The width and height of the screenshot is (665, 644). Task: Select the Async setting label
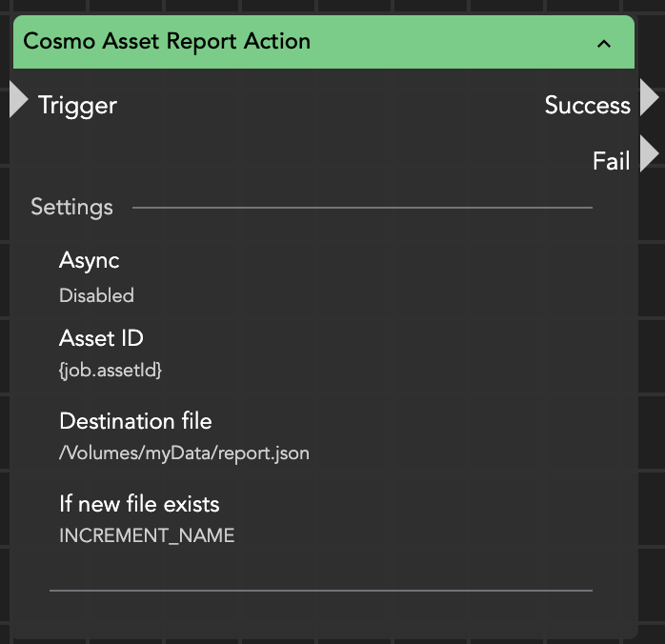(89, 260)
